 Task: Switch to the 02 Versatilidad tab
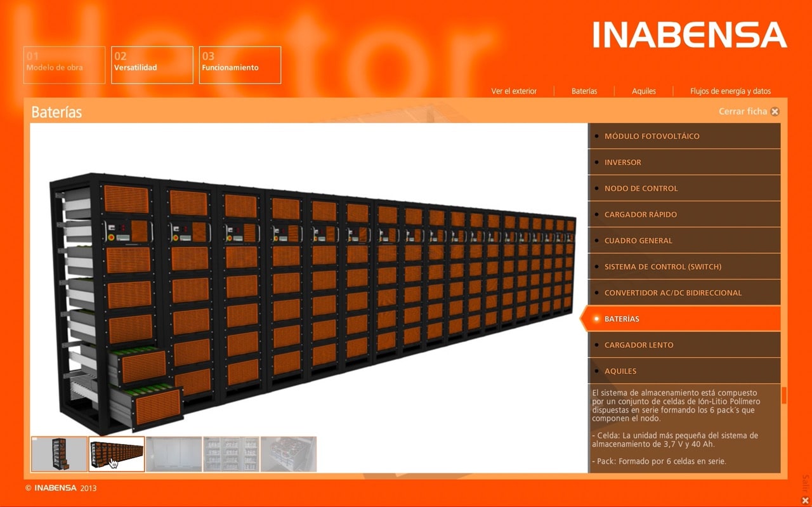152,65
